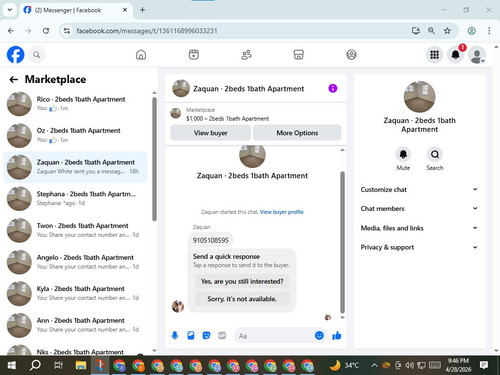The height and width of the screenshot is (375, 500).
Task: Click the 9105108595 message bubble
Action: (x=211, y=240)
